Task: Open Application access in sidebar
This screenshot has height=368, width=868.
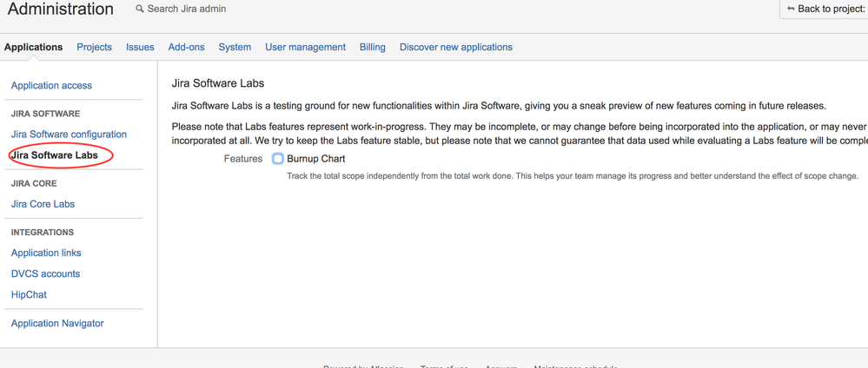Action: pos(51,85)
